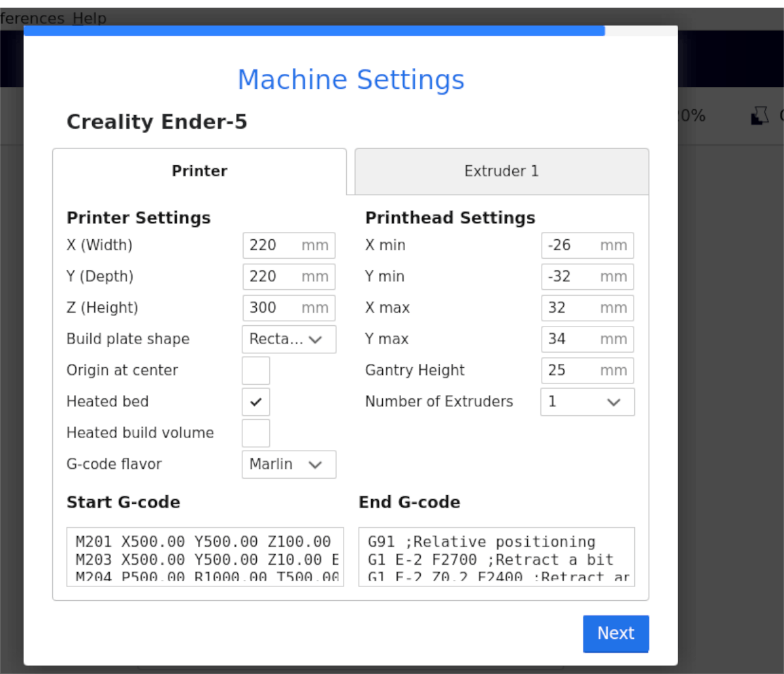Screen dimensions: 784x674
Task: Switch to the Extruder 1 tab
Action: click(501, 171)
